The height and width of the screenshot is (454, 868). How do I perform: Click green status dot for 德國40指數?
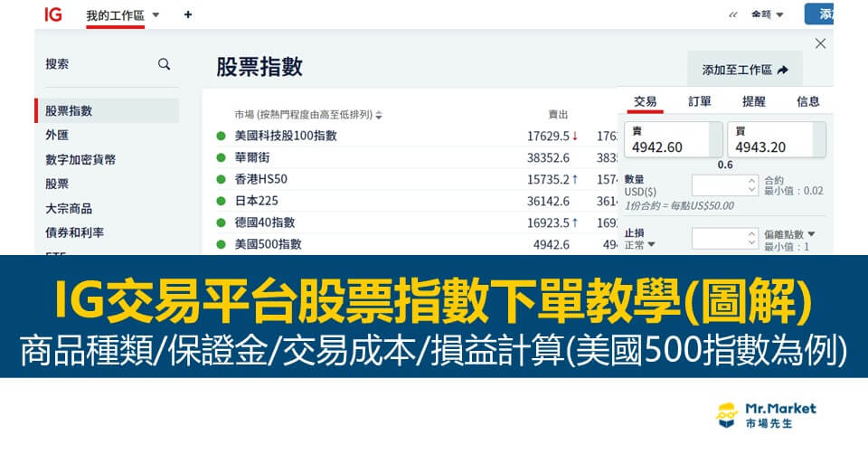(221, 222)
